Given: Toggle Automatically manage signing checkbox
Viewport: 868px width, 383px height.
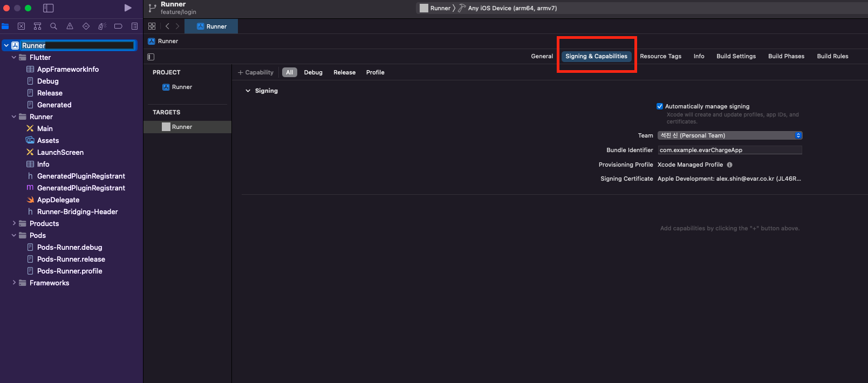Looking at the screenshot, I should coord(659,106).
